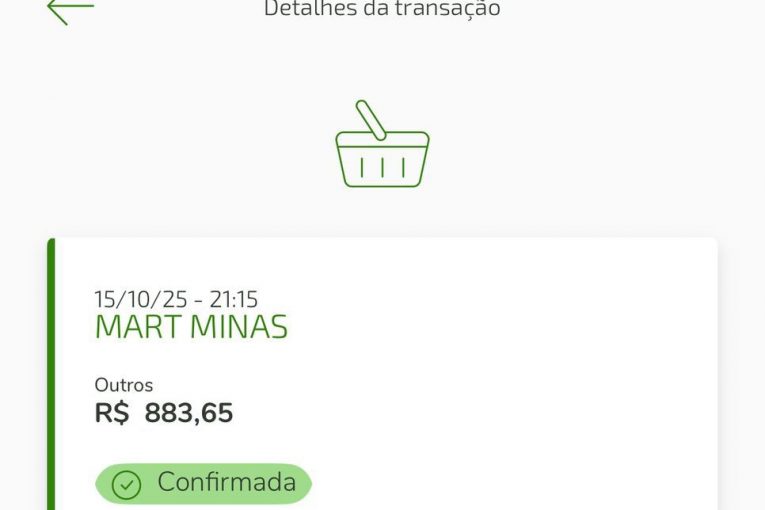
Task: Click the word "MART" in merchant name
Action: pos(138,327)
